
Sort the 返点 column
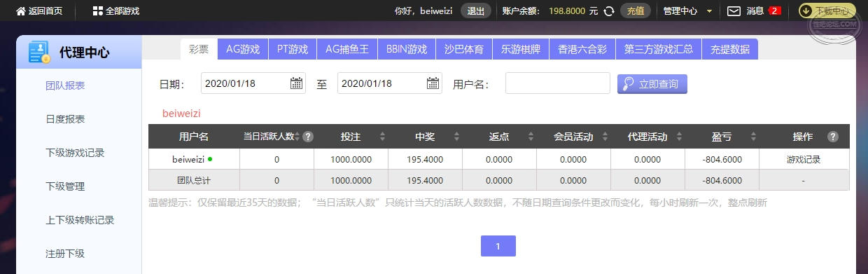[x=531, y=137]
